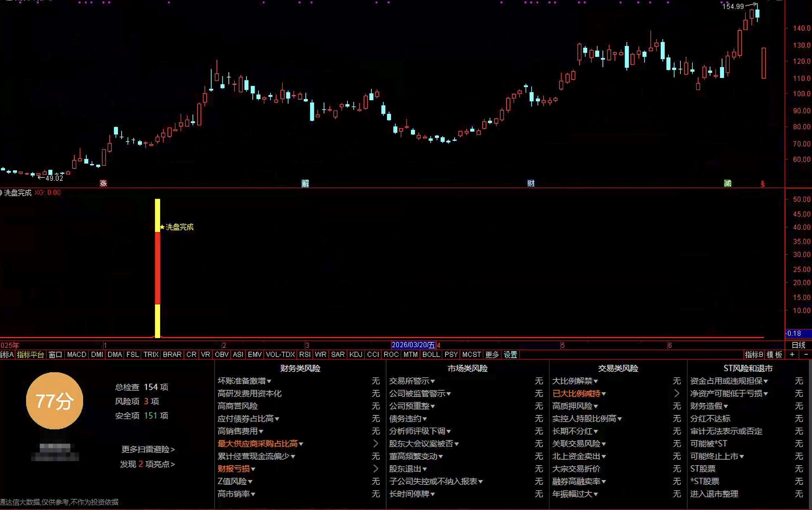This screenshot has width=812, height=510.
Task: Click the 154.99 high price label
Action: (733, 7)
